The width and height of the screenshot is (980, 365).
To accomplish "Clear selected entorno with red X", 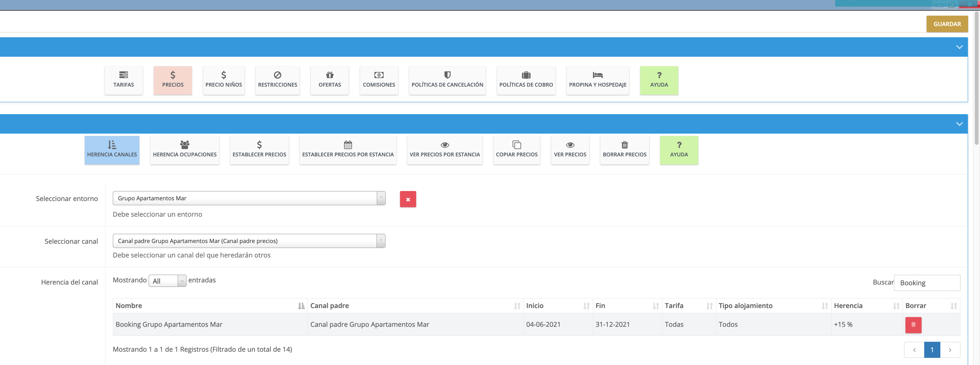I will pyautogui.click(x=408, y=199).
